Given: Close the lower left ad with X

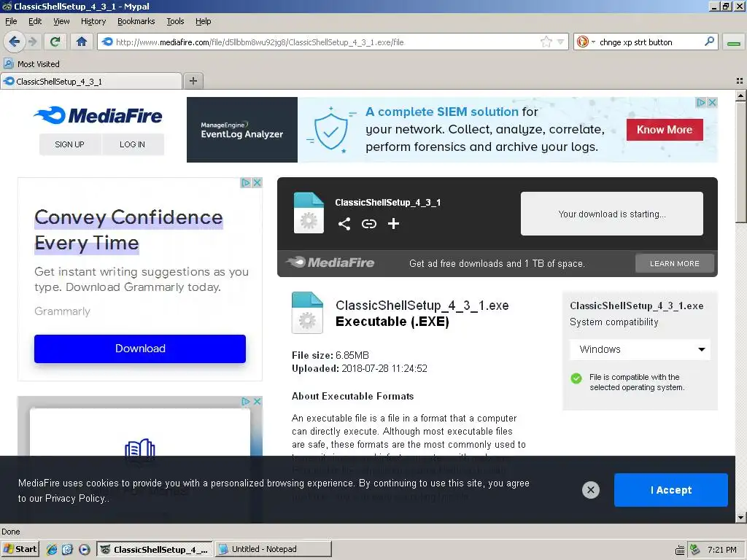Looking at the screenshot, I should [x=257, y=402].
